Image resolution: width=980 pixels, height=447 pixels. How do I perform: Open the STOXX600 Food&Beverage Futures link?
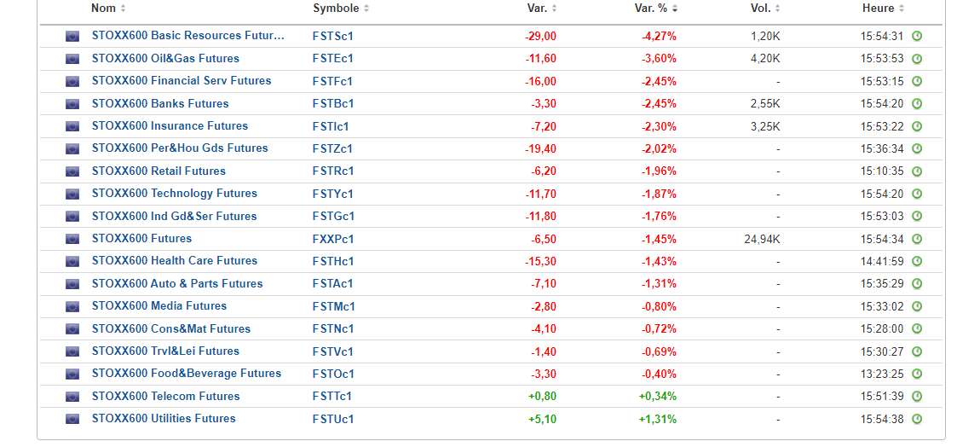click(x=186, y=374)
